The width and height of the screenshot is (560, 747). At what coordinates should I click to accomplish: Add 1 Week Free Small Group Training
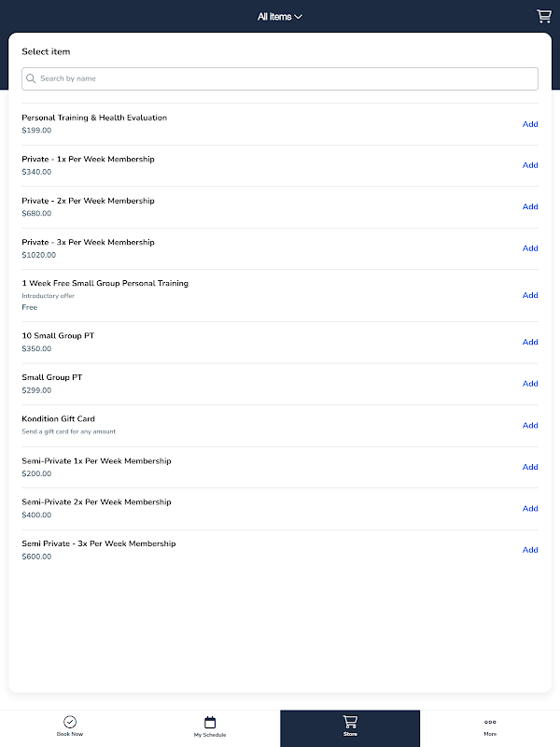(x=530, y=295)
